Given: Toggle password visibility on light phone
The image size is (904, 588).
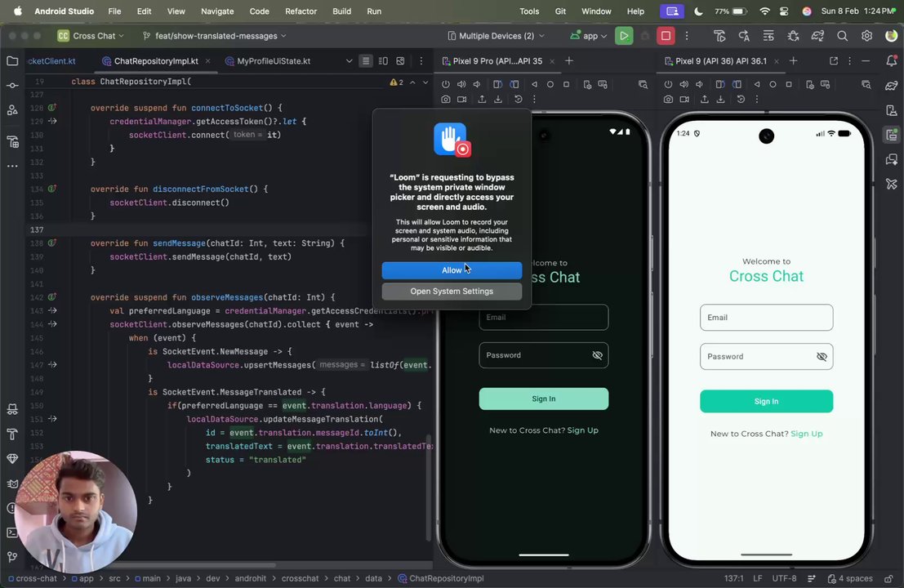Looking at the screenshot, I should [x=822, y=357].
